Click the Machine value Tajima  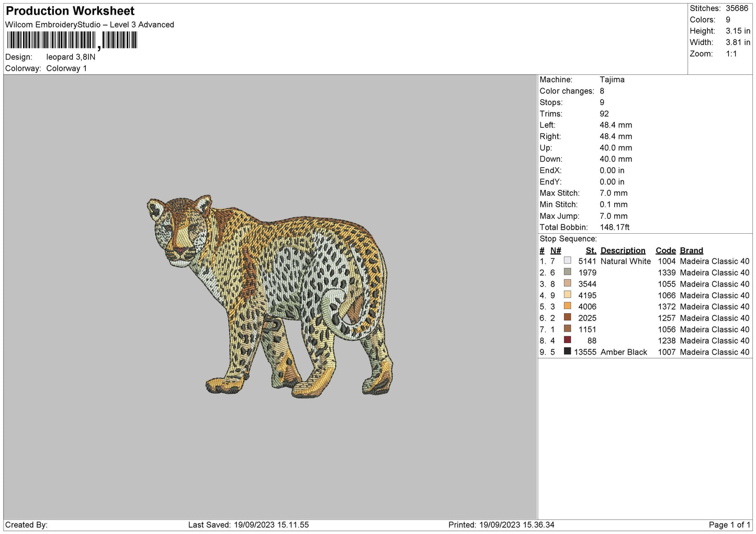612,79
